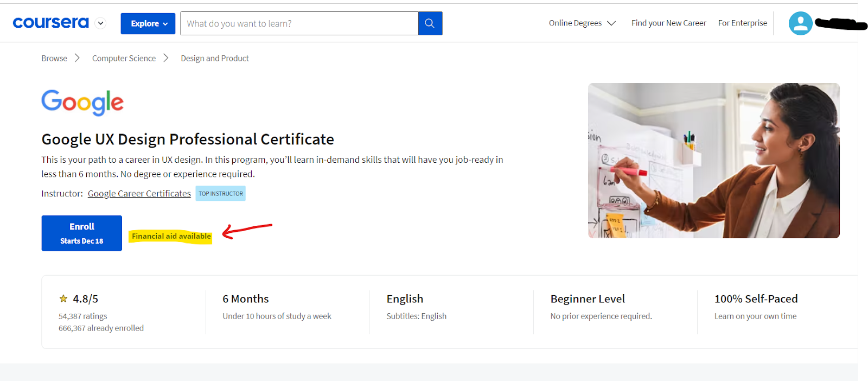Click the 'English' language heading
The width and height of the screenshot is (868, 381).
[405, 299]
